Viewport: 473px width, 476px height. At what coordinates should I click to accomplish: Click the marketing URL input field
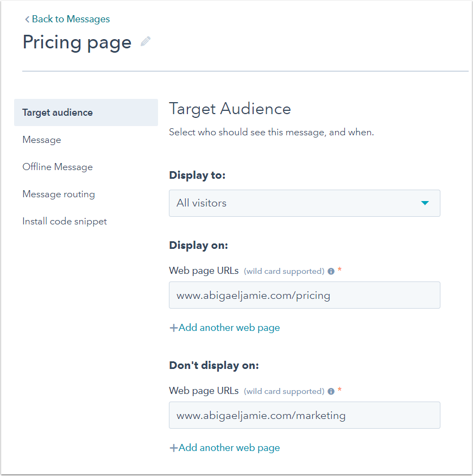click(304, 415)
